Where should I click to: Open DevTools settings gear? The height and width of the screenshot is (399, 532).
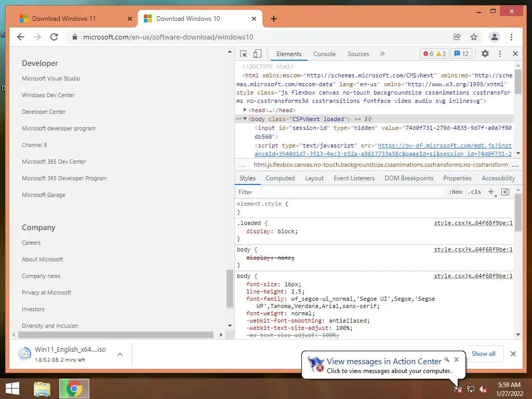click(485, 54)
